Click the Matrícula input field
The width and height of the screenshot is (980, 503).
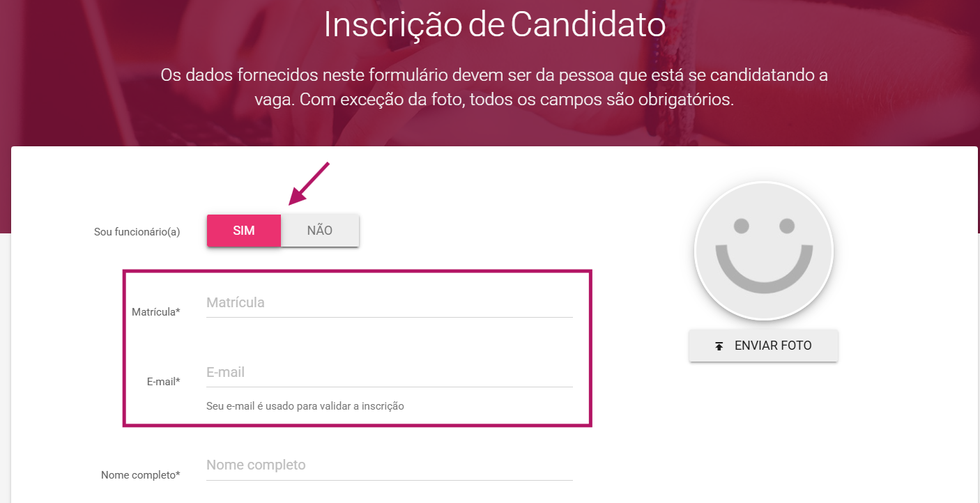click(x=389, y=303)
